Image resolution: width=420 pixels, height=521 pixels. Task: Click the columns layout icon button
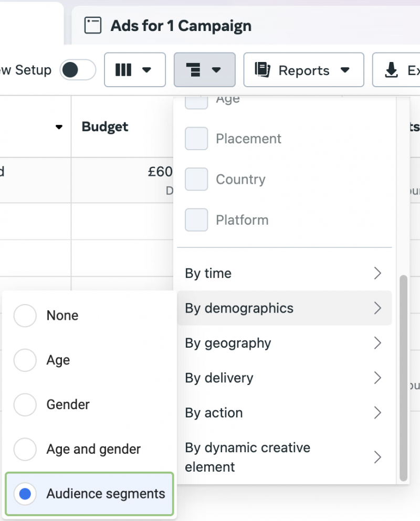click(x=123, y=70)
